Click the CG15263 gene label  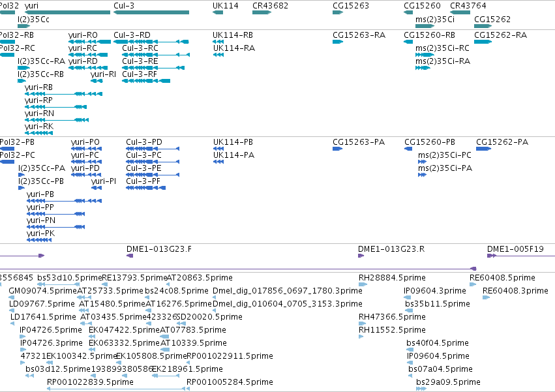(351, 6)
